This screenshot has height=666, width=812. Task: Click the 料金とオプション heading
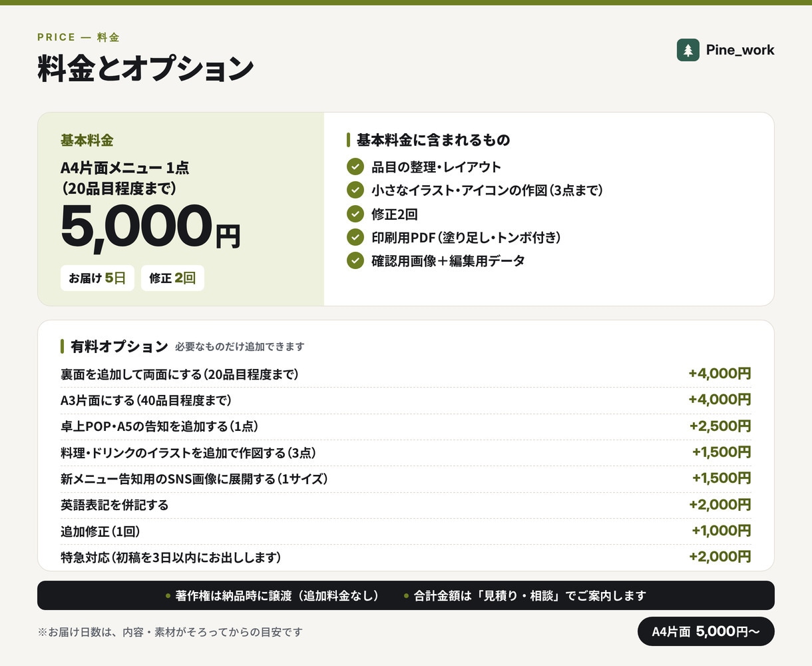(146, 69)
